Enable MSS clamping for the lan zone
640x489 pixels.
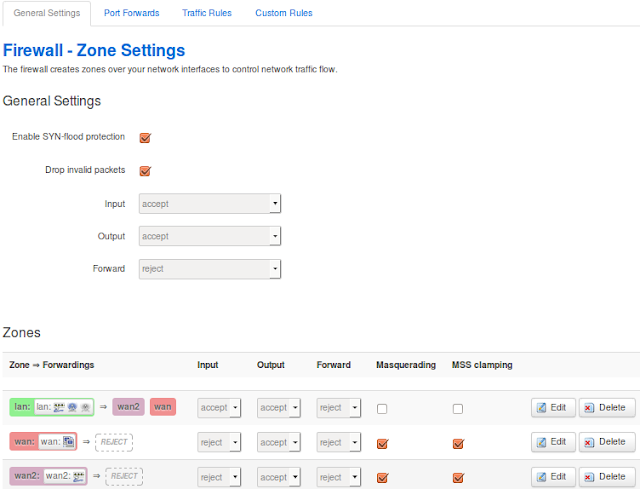(458, 409)
